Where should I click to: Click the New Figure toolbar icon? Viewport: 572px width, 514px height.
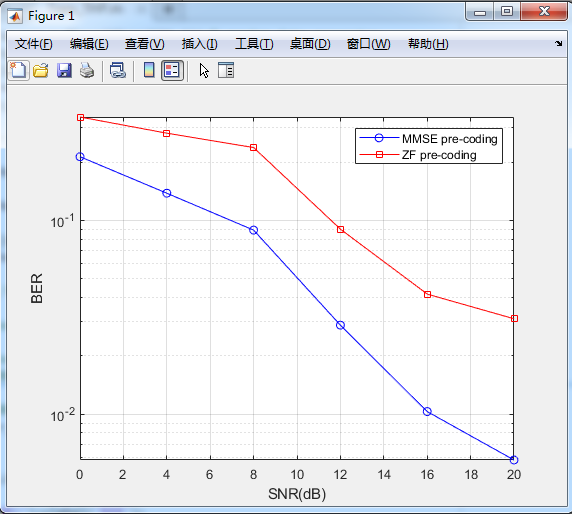tap(18, 70)
